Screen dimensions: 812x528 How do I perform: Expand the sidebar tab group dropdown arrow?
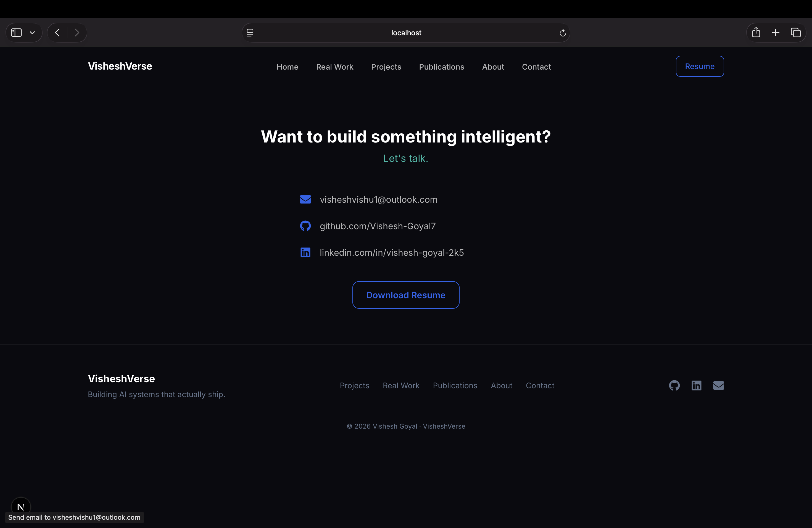(x=32, y=33)
